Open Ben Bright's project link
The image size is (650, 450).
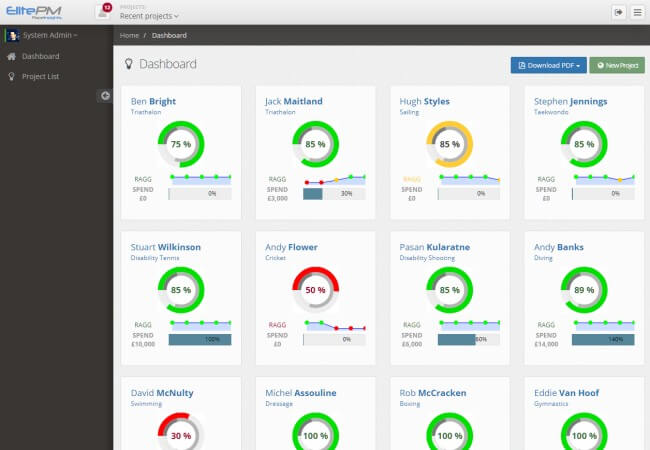154,101
